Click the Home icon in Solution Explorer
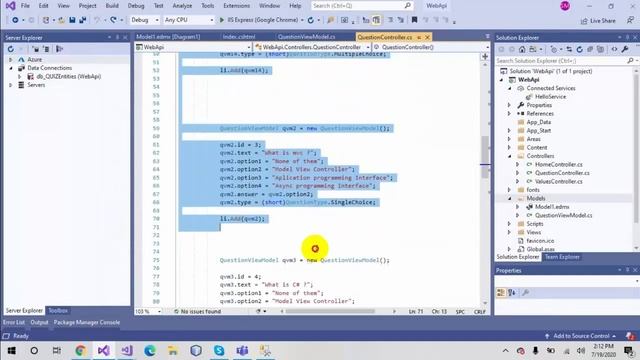 (522, 49)
